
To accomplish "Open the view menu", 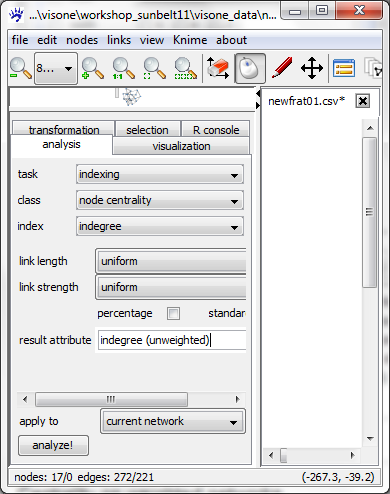I will pos(152,40).
